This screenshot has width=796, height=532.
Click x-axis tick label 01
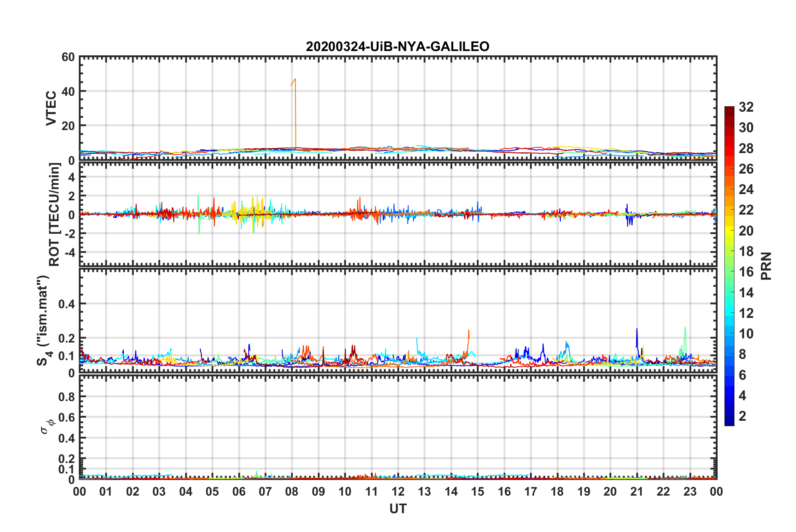point(106,491)
